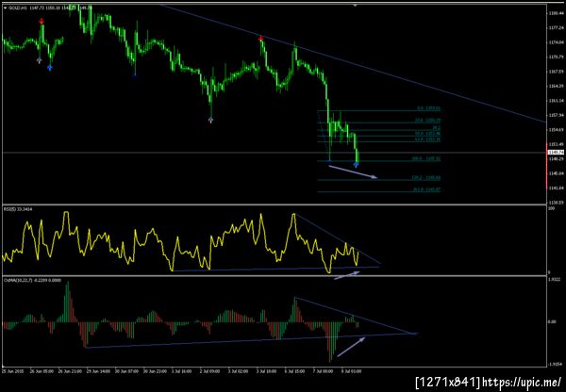The height and width of the screenshot is (392, 566).
Task: Select the gray arrow below 26 Jun spike
Action: (x=40, y=60)
